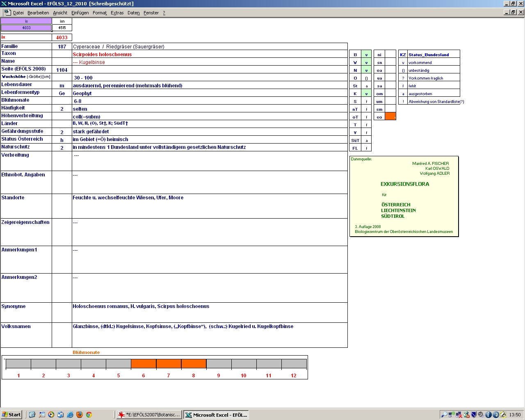Click the yellow printer tray icon
Screen dimensions: 525x420
(x=503, y=415)
